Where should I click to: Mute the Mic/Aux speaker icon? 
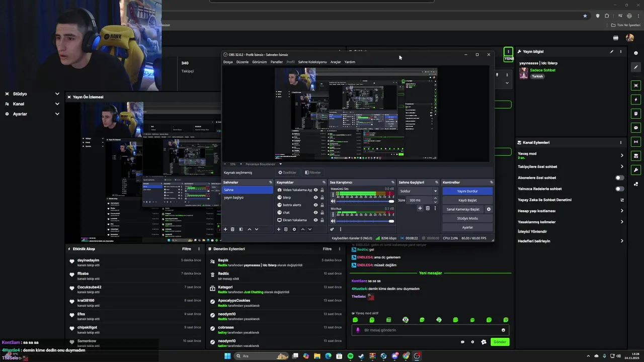[332, 221]
